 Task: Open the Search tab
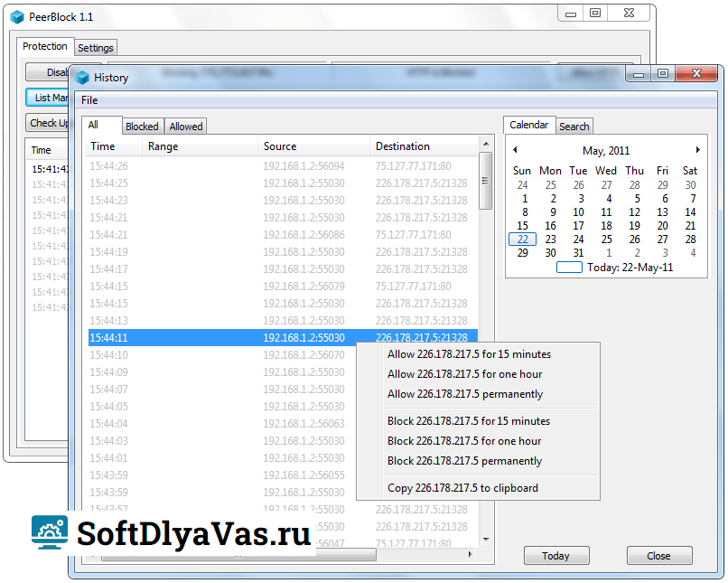point(574,127)
